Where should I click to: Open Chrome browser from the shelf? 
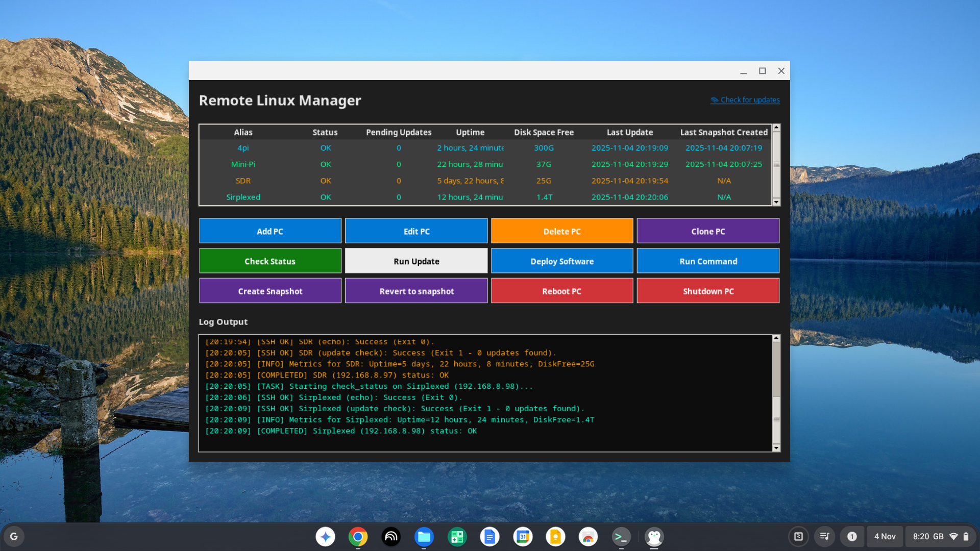click(358, 537)
